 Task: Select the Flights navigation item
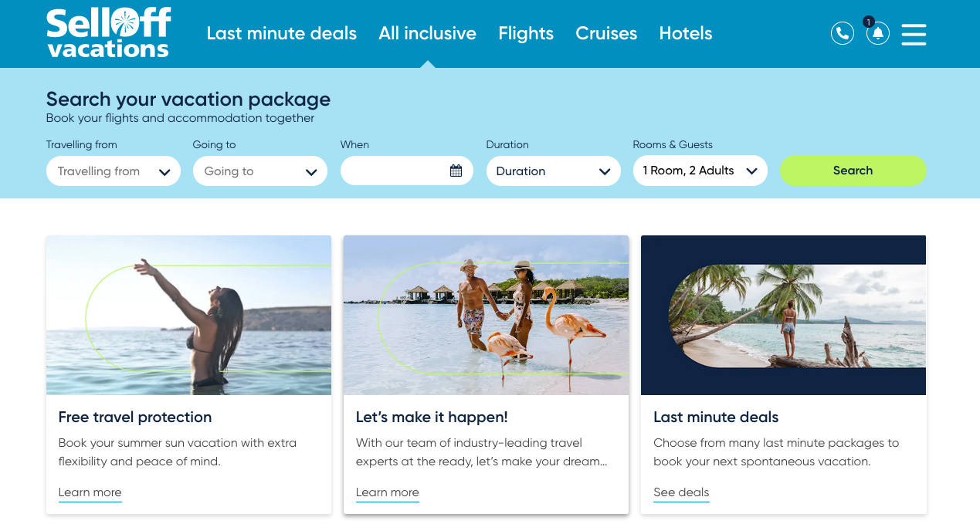pyautogui.click(x=526, y=33)
